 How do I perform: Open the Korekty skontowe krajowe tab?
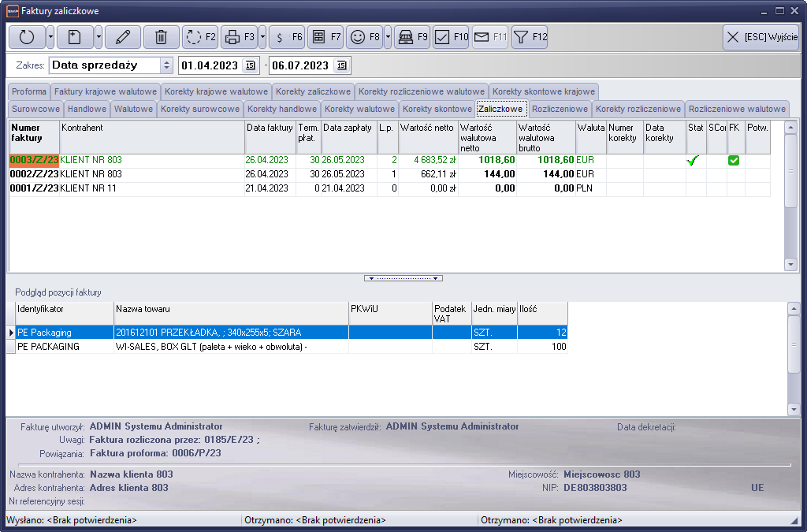pyautogui.click(x=544, y=91)
